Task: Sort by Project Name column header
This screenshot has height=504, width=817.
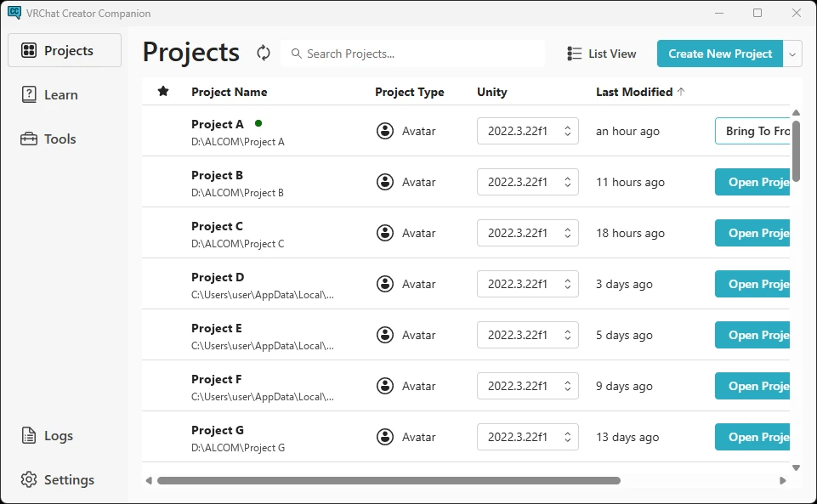Action: pos(230,92)
